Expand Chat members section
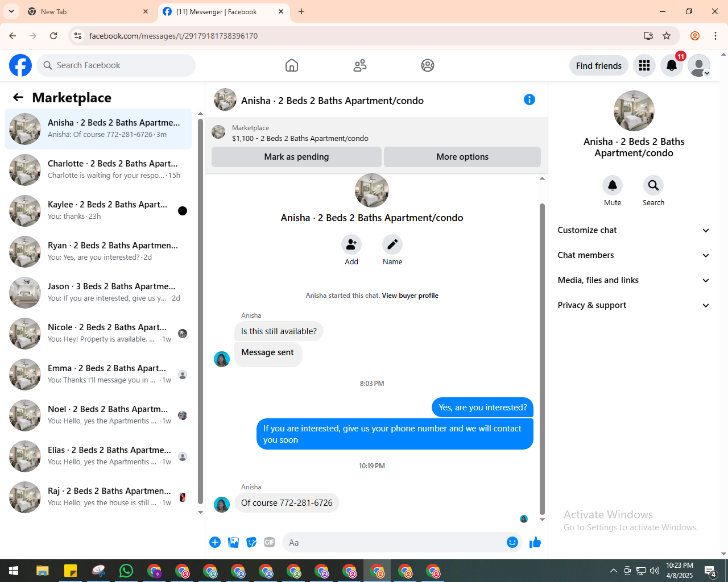Viewport: 728px width, 582px height. coord(634,255)
